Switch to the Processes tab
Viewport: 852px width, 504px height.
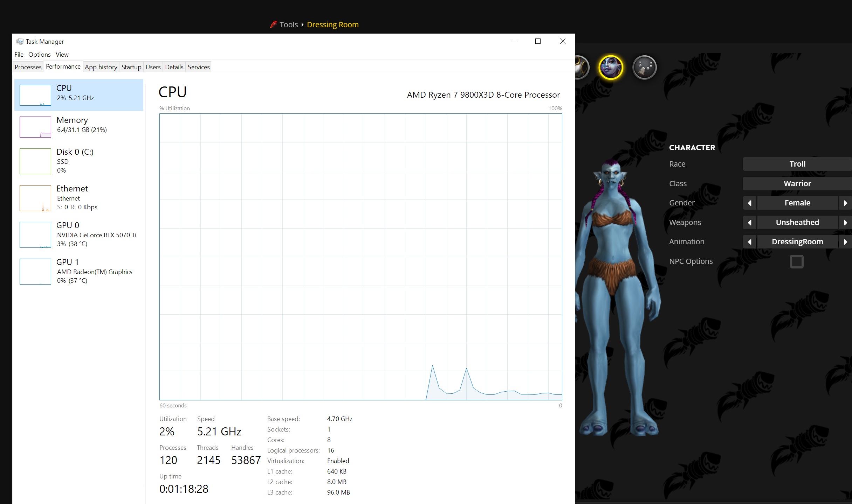(x=28, y=67)
